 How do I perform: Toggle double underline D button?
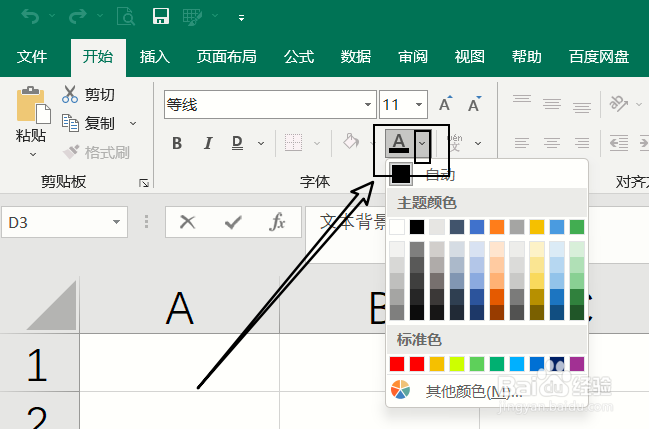click(x=237, y=143)
